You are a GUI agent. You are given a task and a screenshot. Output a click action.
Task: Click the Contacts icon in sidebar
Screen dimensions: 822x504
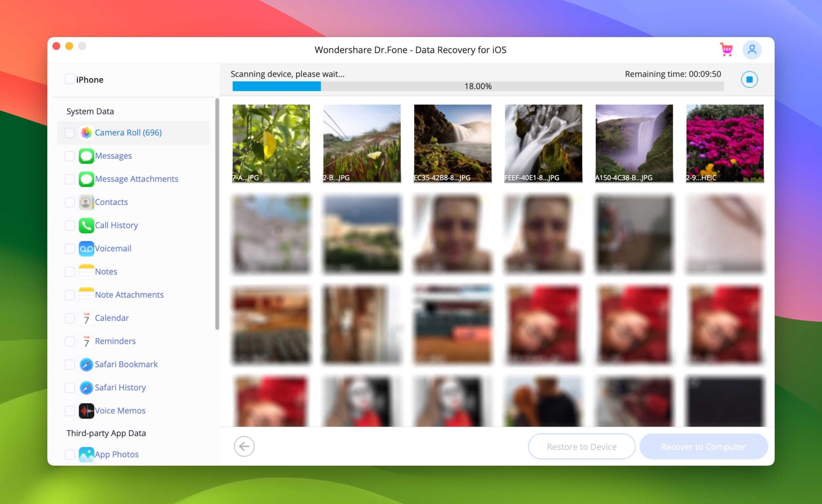[x=86, y=202]
